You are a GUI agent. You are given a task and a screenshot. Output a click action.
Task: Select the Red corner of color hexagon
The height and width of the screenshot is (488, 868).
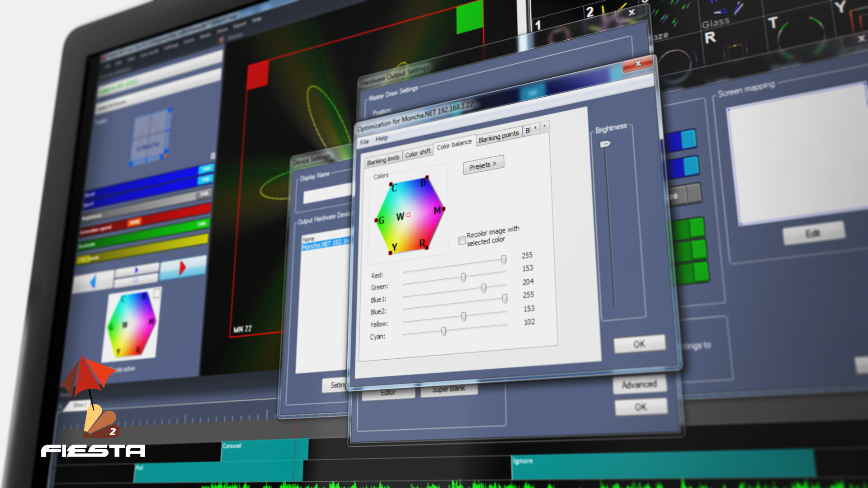pos(427,247)
